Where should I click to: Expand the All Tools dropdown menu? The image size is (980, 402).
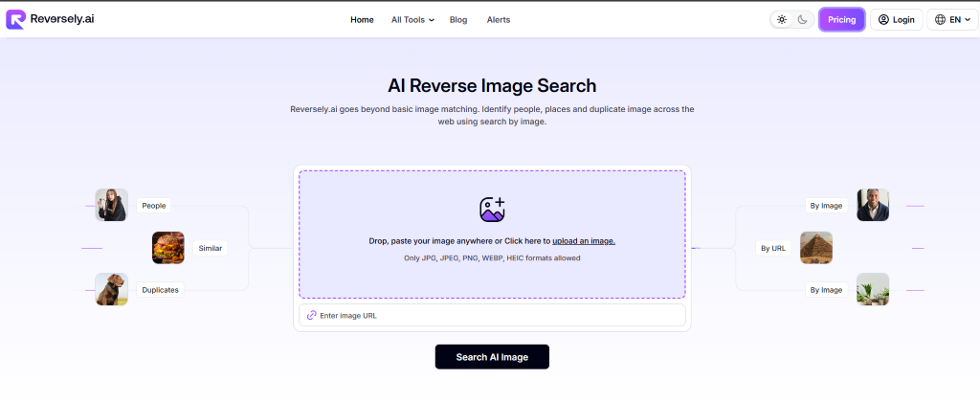click(x=412, y=19)
